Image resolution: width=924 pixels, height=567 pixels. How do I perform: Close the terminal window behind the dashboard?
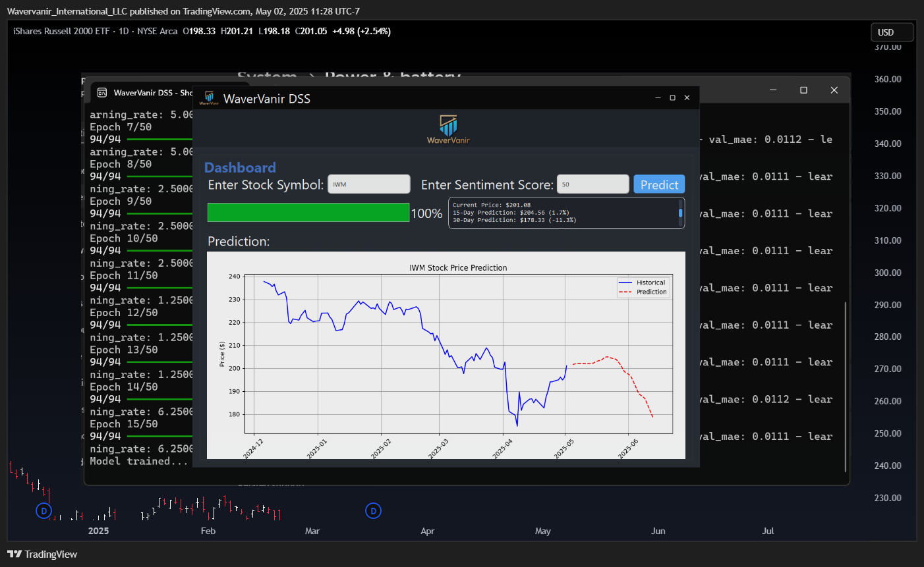(834, 90)
